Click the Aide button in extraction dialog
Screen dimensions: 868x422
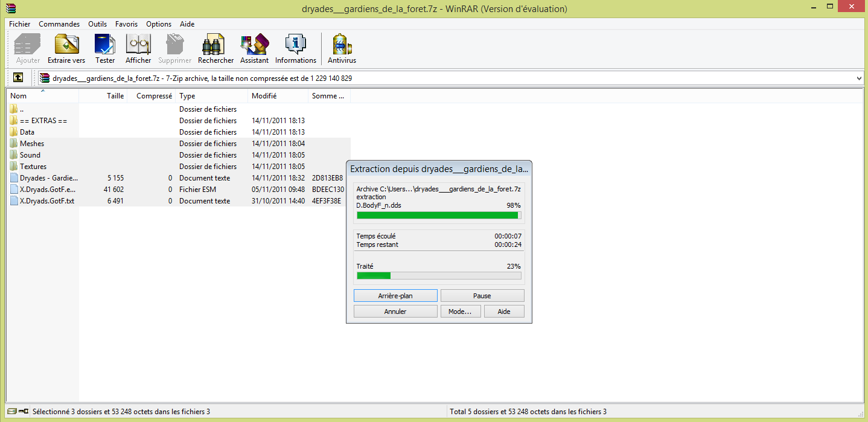504,312
